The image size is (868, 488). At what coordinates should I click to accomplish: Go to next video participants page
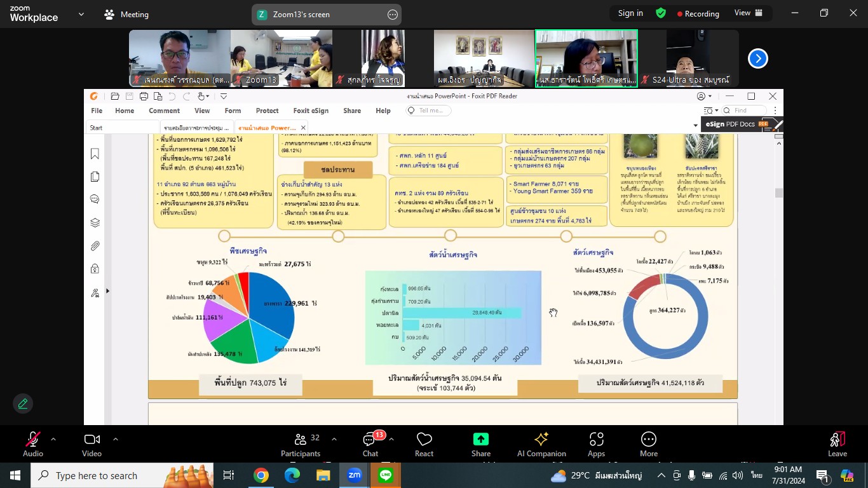coord(757,58)
